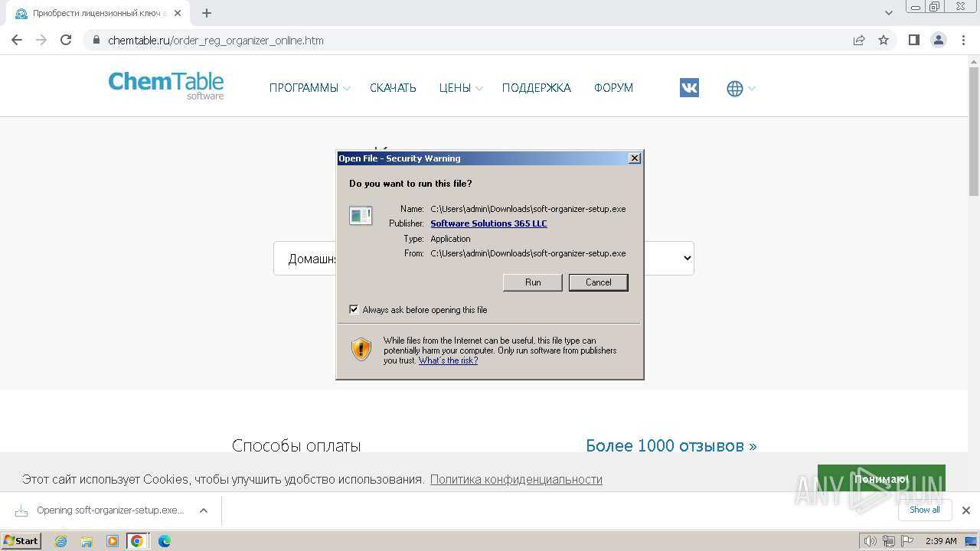Click the network icon in system tray

(889, 541)
